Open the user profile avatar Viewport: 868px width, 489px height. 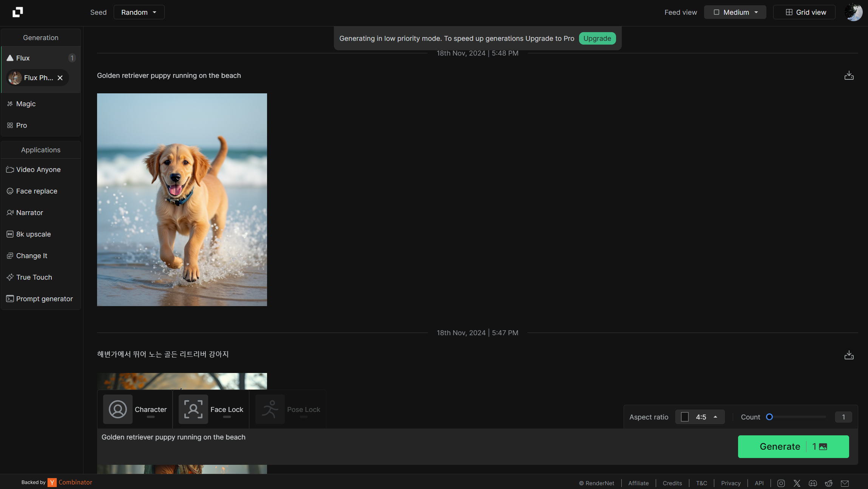coord(853,12)
